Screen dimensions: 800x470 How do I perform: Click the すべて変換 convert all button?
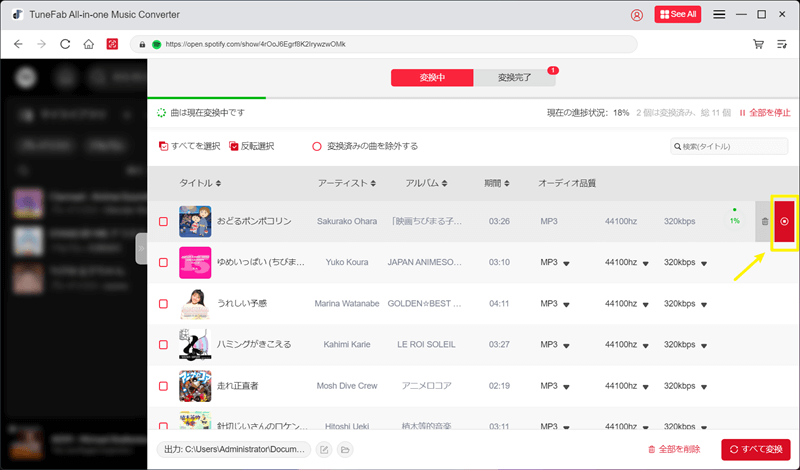point(756,450)
